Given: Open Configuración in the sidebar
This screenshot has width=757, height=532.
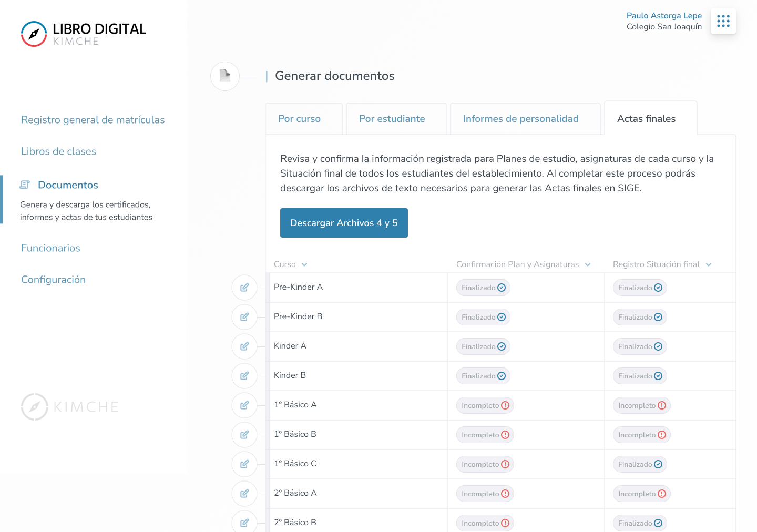Looking at the screenshot, I should click(x=53, y=280).
